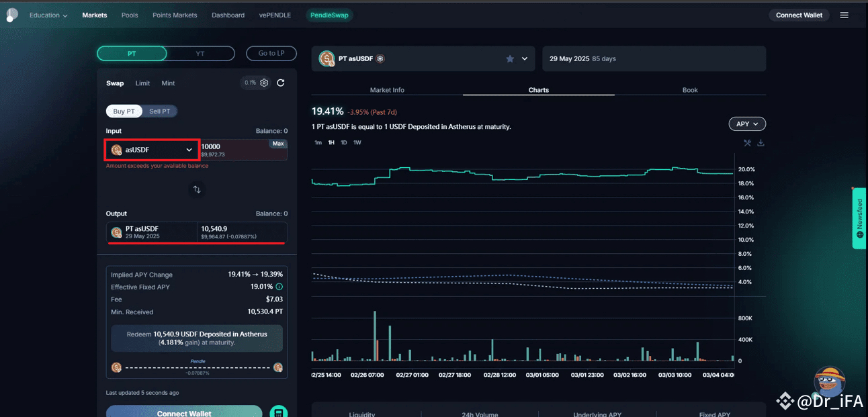Viewport: 868px width, 417px height.
Task: Swap input and output direction arrows
Action: [x=197, y=189]
